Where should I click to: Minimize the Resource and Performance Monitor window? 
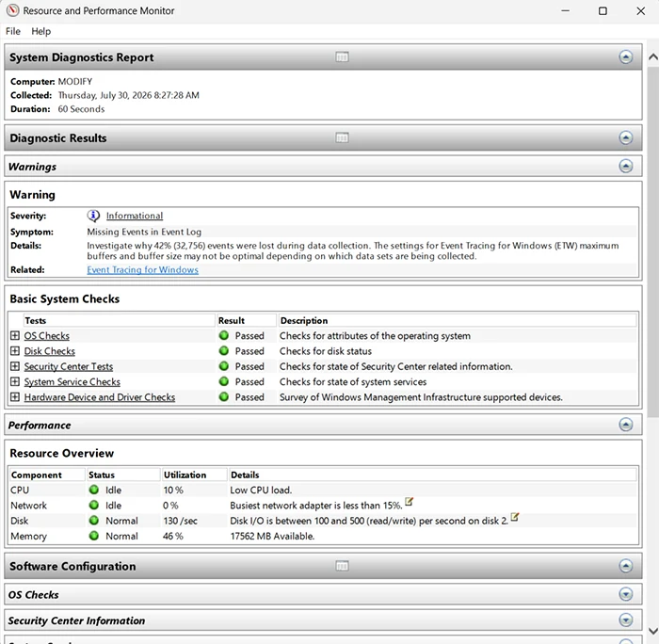[x=566, y=11]
